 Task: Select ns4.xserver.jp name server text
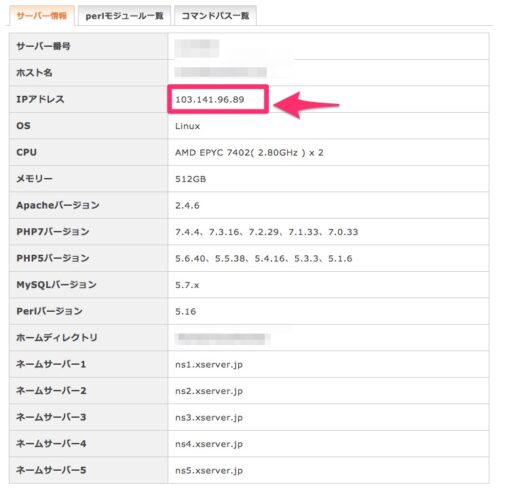[x=209, y=444]
